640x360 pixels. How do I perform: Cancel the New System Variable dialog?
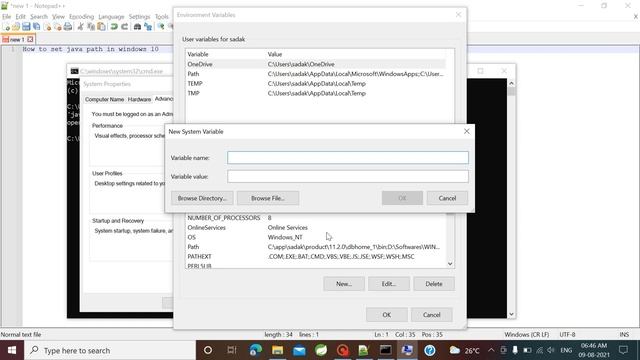(x=447, y=198)
